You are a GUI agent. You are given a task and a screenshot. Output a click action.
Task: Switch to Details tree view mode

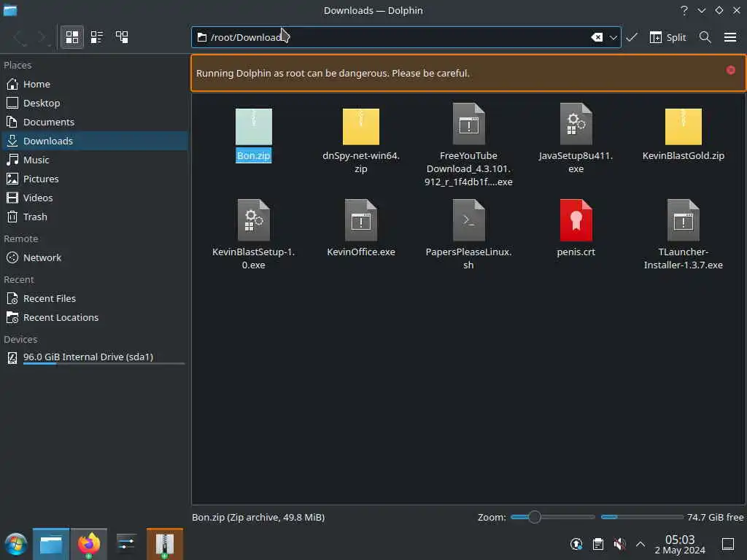point(122,37)
